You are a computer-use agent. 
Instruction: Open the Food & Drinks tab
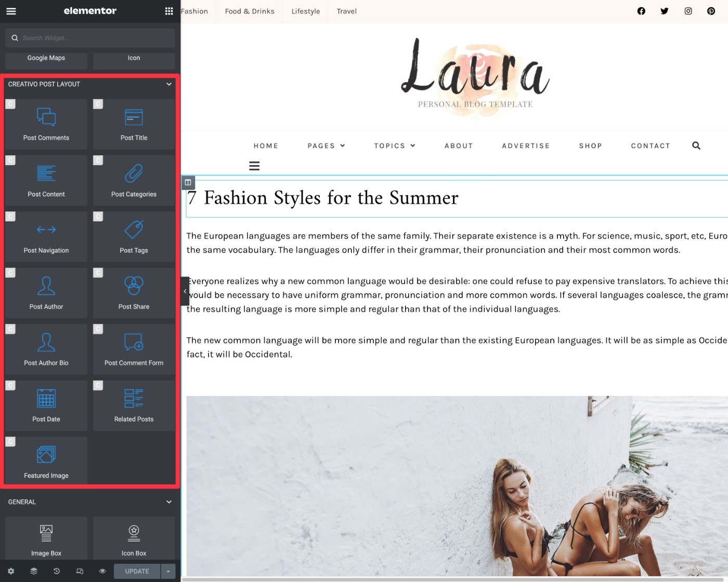(x=250, y=11)
